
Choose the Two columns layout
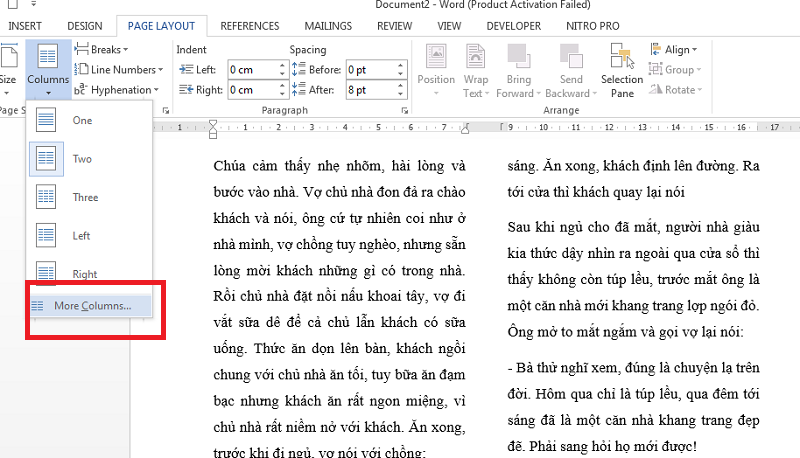click(90, 159)
